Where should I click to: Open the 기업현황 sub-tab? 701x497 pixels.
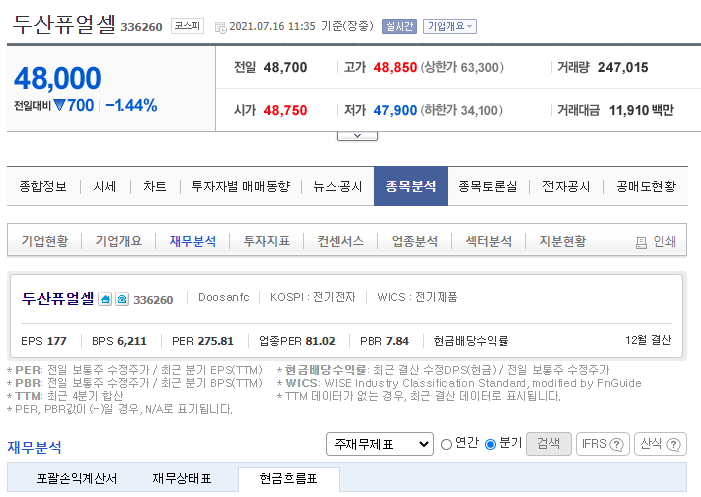(45, 241)
